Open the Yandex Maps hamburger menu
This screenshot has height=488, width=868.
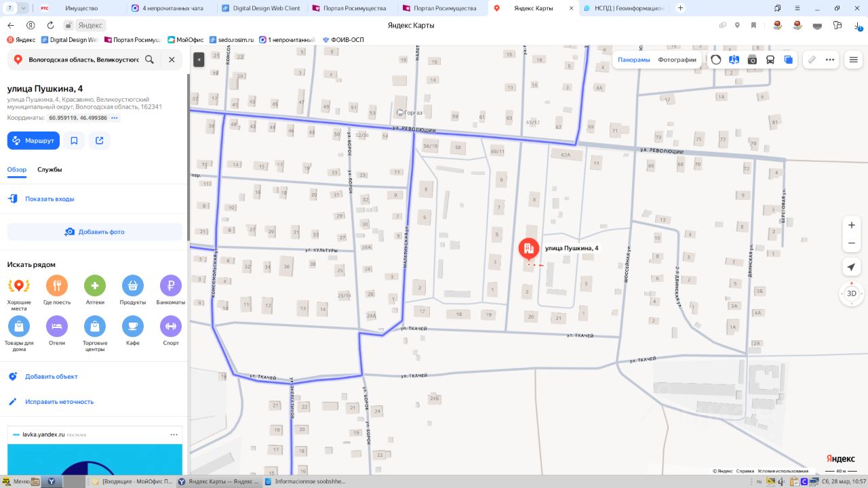pyautogui.click(x=853, y=60)
